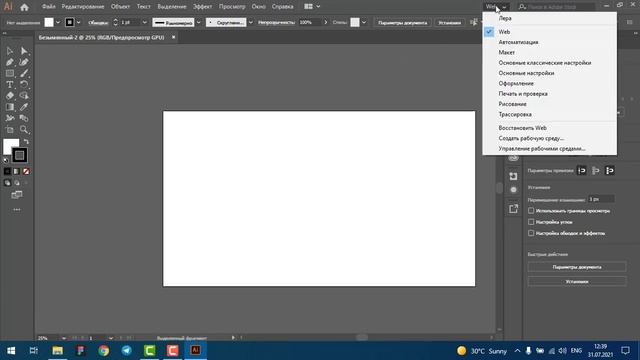Select the Shape Builder tool
640x360 pixels.
(x=24, y=96)
